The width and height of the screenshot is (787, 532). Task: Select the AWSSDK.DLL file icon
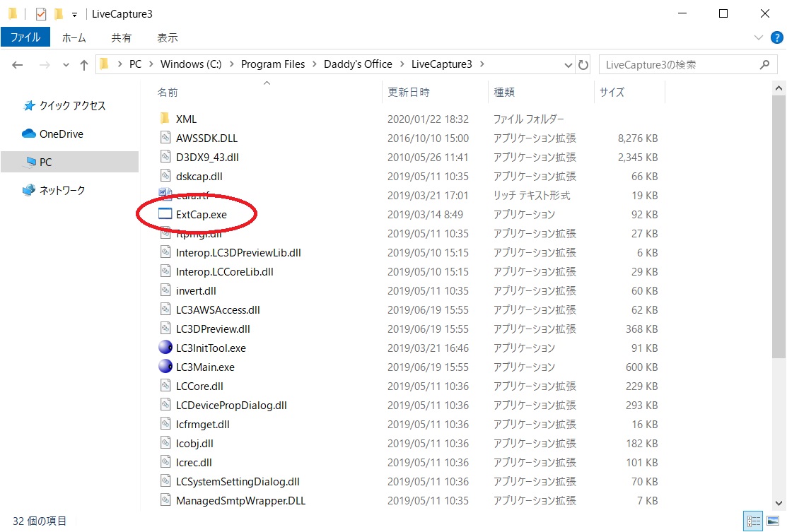tap(165, 137)
